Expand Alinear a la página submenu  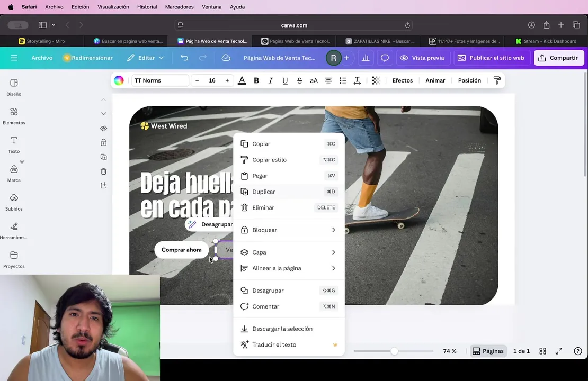coord(289,268)
